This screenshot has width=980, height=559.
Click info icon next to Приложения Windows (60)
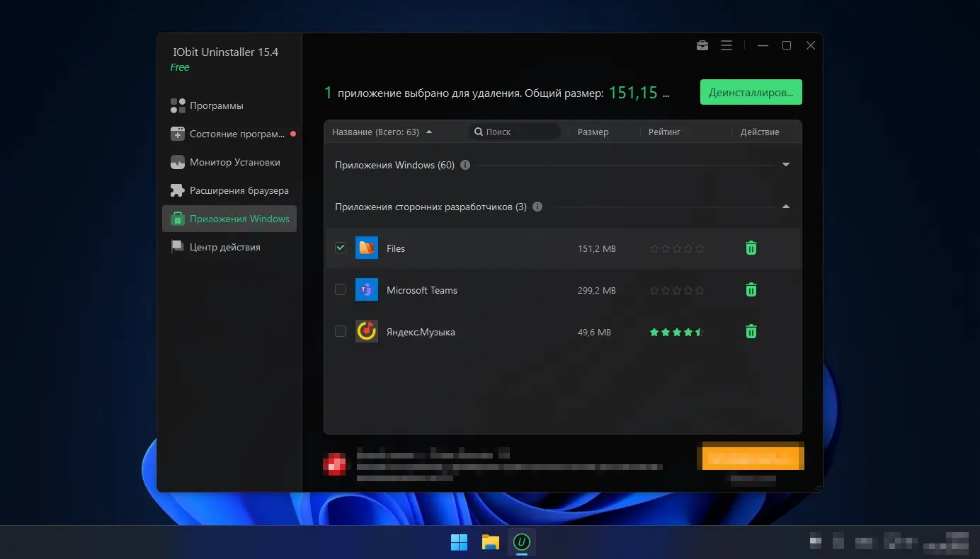465,165
